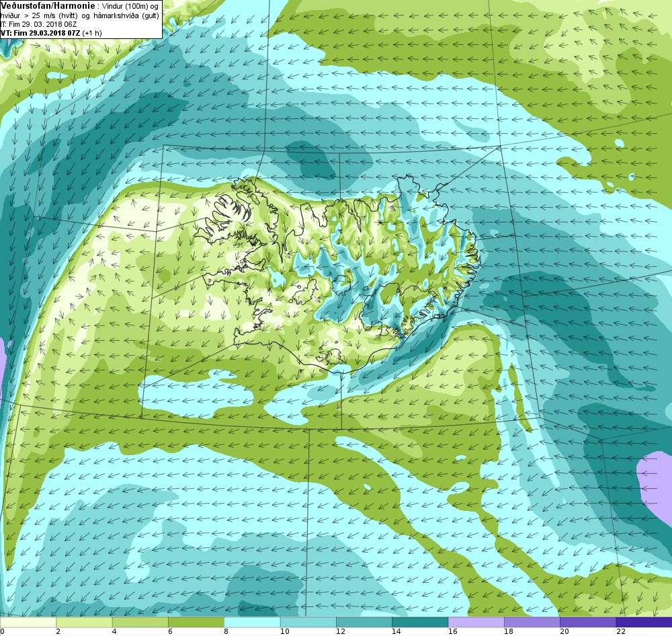Select the medium teal 12–14 legend swatch
The width and height of the screenshot is (672, 636).
point(364,622)
